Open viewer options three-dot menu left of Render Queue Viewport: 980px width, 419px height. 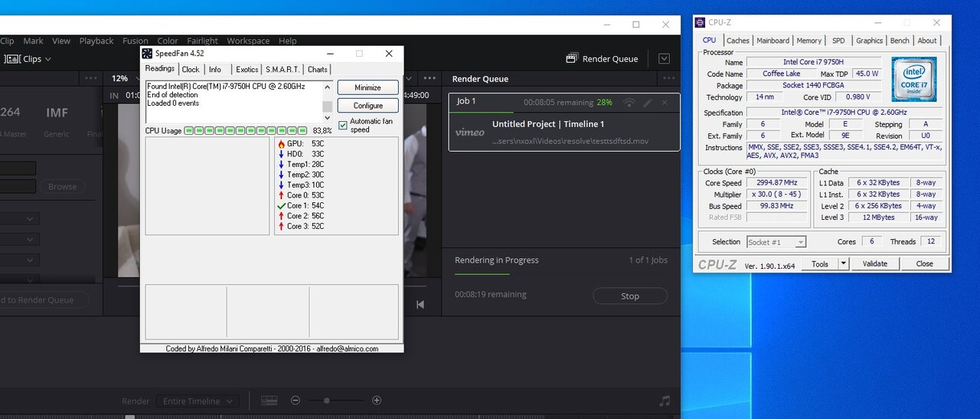point(431,78)
